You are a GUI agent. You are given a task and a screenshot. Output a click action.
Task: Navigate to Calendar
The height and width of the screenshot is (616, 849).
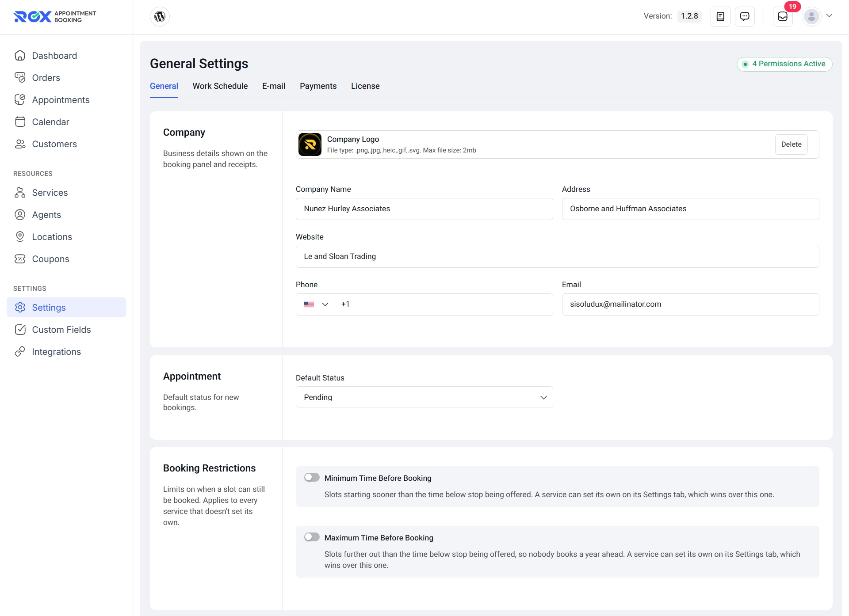pos(66,122)
